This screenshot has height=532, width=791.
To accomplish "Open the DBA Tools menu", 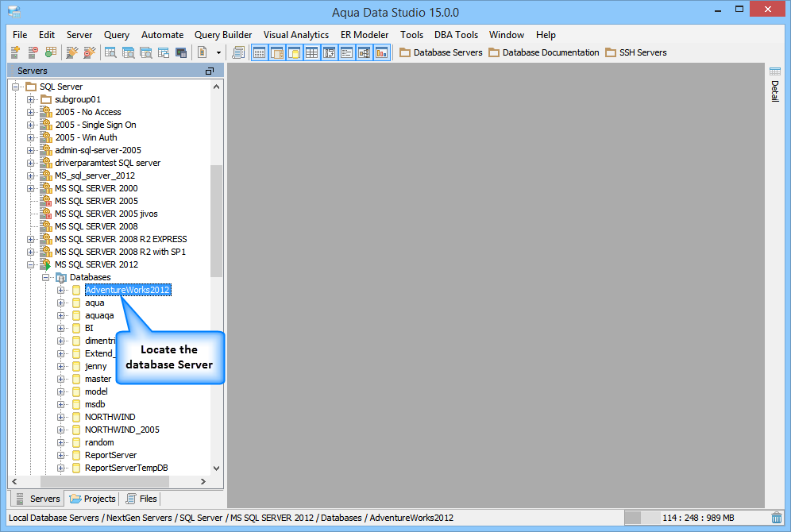I will 456,35.
